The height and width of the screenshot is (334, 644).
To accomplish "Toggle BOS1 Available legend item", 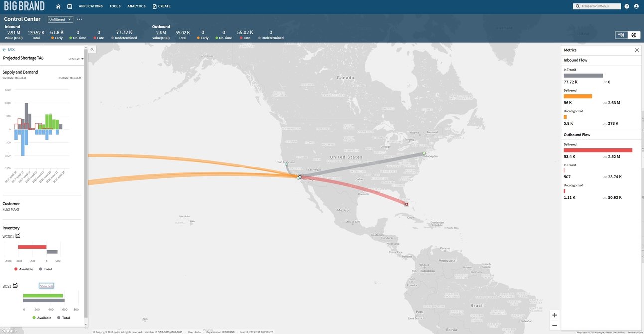I will coord(42,318).
